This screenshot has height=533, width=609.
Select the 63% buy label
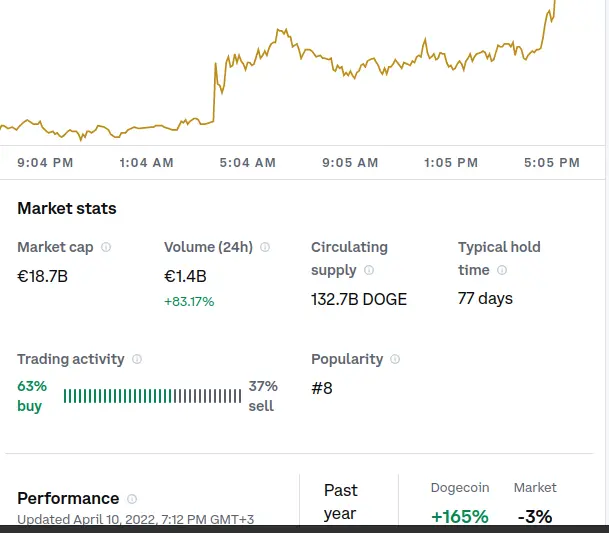[x=32, y=396]
